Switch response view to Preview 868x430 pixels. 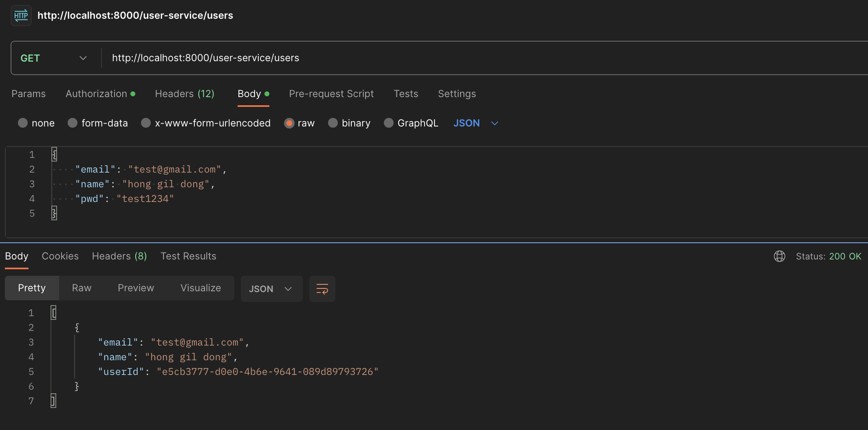[x=136, y=288]
